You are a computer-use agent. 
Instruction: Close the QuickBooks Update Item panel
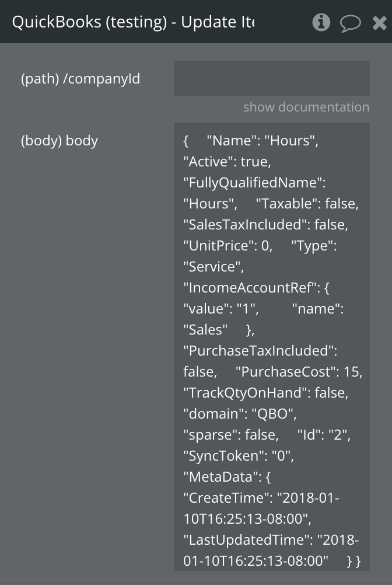pos(379,23)
